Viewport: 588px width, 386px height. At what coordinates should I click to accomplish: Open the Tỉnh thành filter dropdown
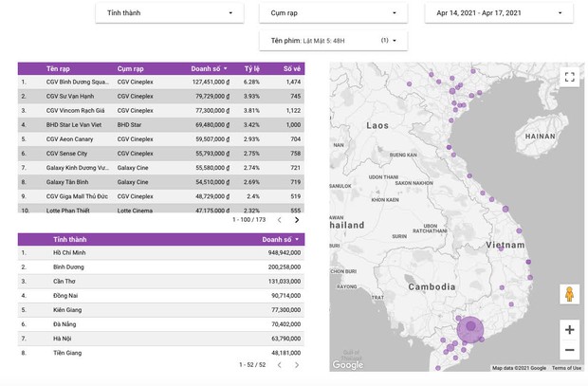(x=170, y=13)
